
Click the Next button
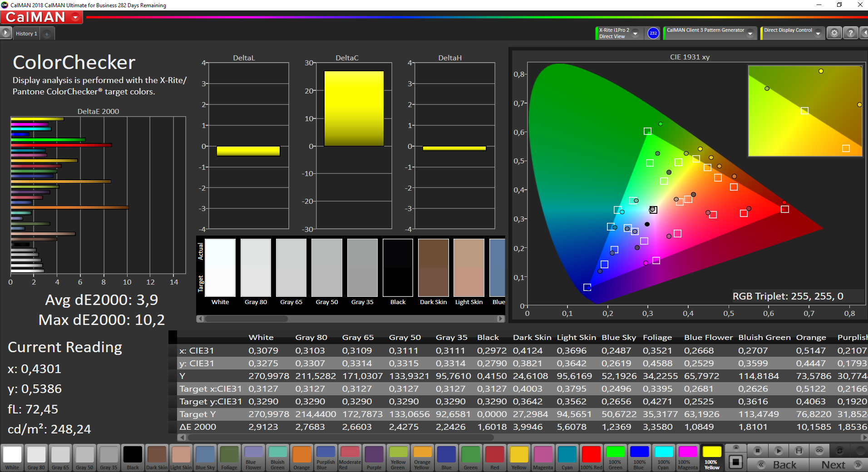point(839,465)
